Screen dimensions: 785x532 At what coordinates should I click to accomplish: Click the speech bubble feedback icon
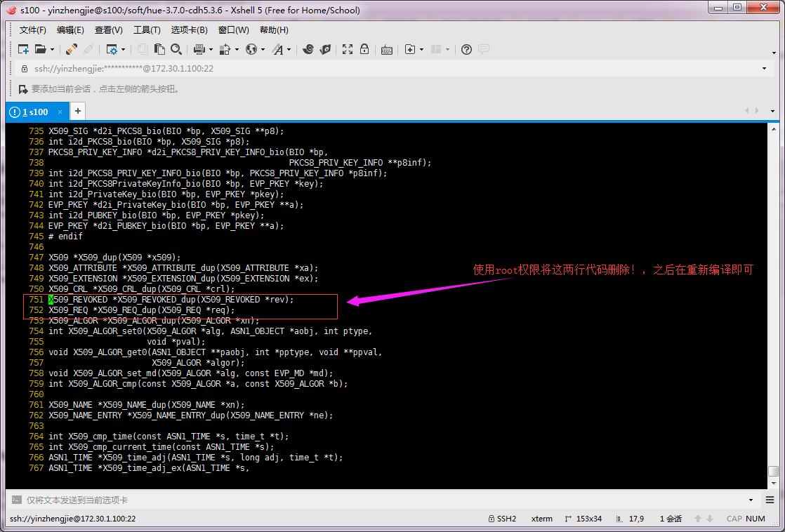[484, 49]
